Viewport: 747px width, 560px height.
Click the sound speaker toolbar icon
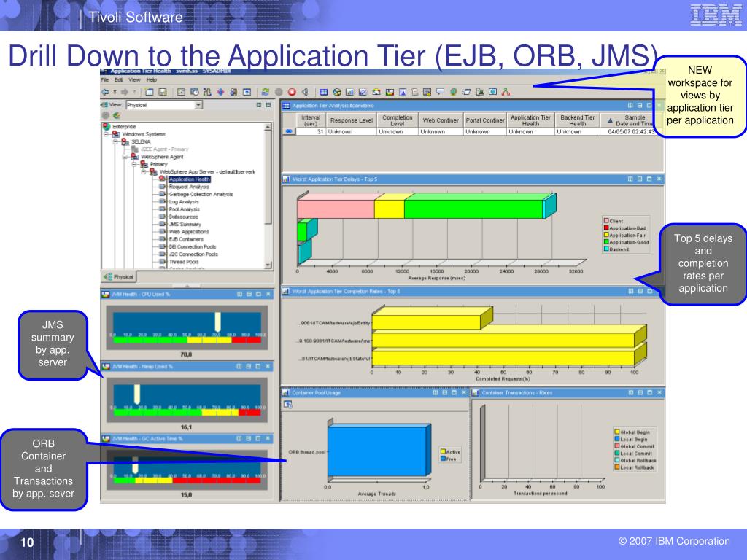point(306,92)
